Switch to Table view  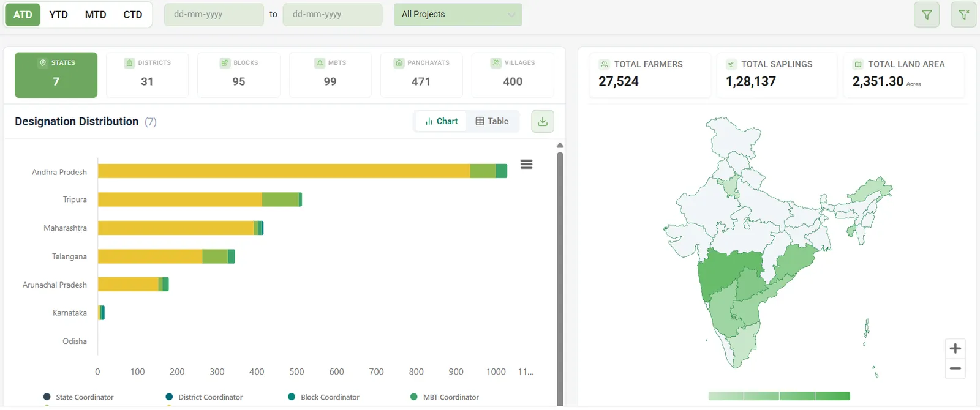point(492,121)
